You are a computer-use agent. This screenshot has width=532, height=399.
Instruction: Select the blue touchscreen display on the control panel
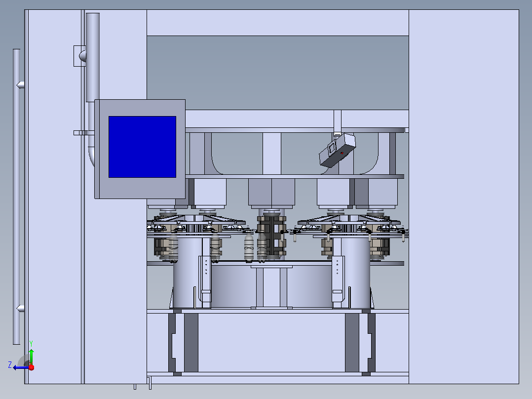click(x=142, y=147)
